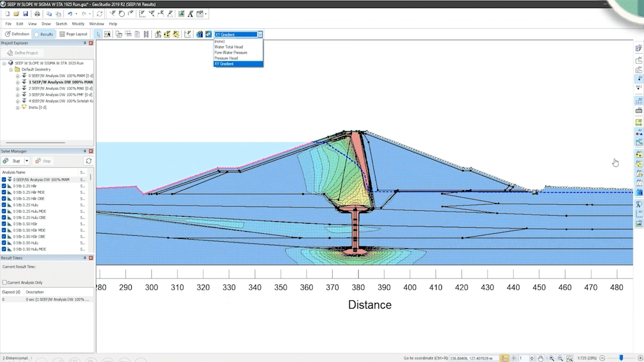Uncheck the 0 Stb 0.25 Hilir analysis
The height and width of the screenshot is (362, 644).
coord(4,186)
